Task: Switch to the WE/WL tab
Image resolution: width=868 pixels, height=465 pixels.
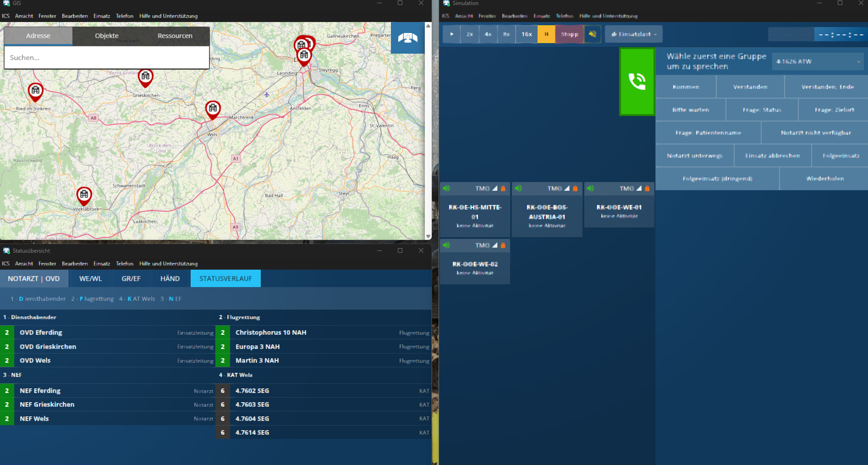Action: (x=90, y=278)
